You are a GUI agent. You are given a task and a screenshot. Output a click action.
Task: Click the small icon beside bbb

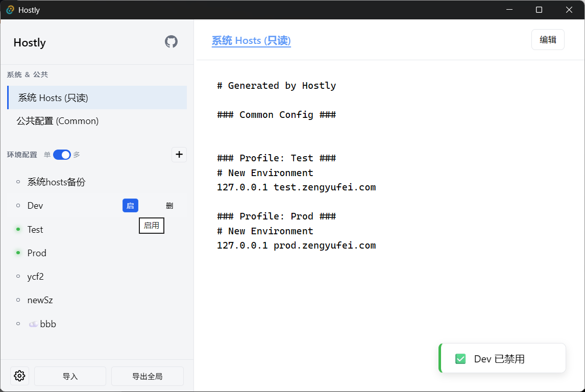(x=33, y=324)
